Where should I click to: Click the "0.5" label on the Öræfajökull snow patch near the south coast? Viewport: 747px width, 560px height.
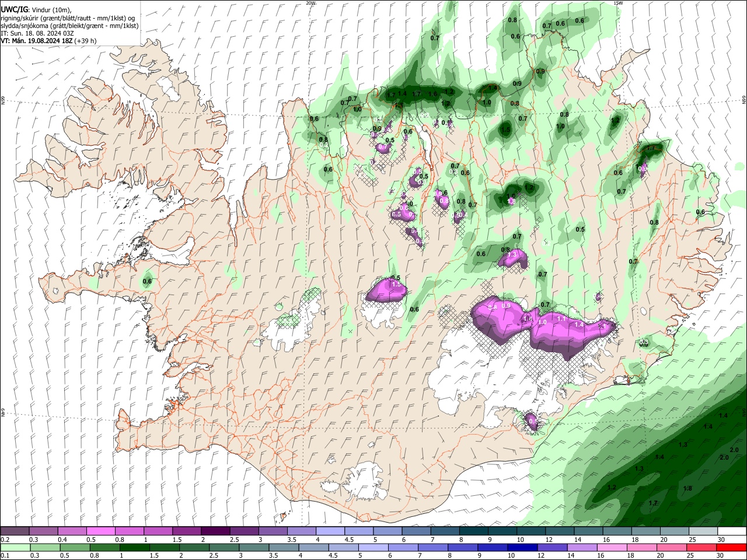click(531, 421)
